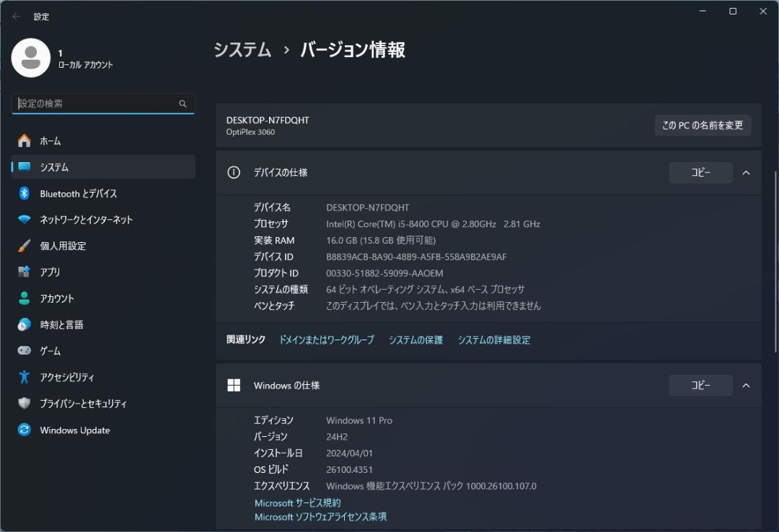The image size is (779, 532).
Task: Click the Apps (アプリ) icon
Action: (24, 272)
